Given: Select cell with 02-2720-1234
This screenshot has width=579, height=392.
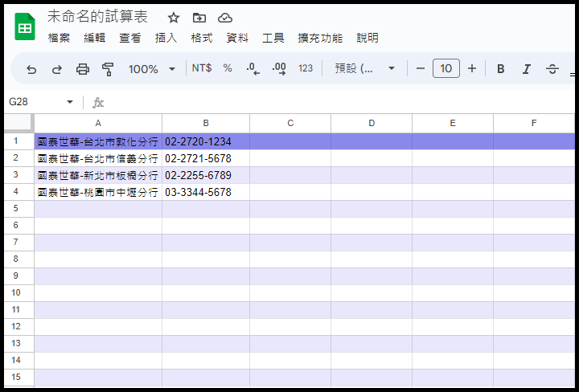Looking at the screenshot, I should tap(206, 141).
